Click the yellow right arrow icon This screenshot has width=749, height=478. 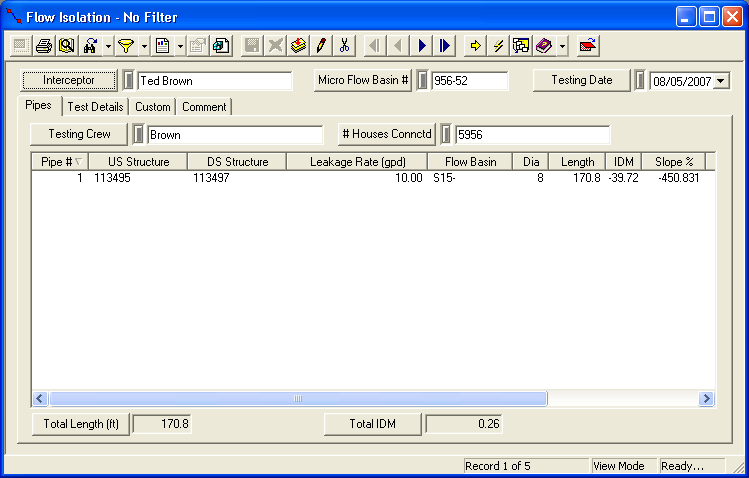475,46
